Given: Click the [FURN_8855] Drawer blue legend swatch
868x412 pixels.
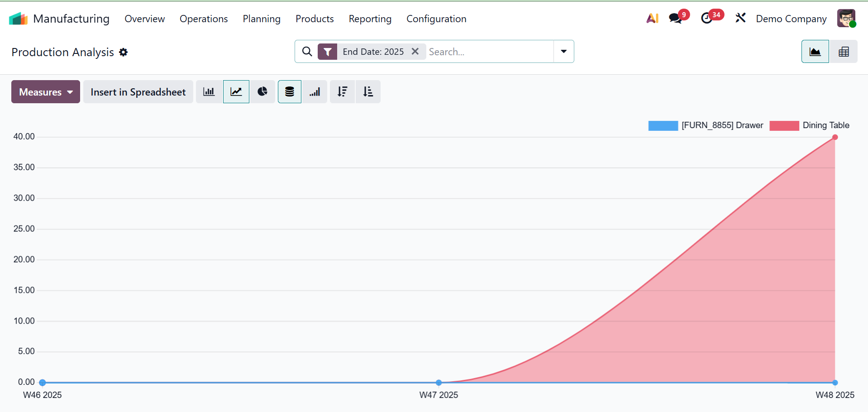Looking at the screenshot, I should coord(663,125).
